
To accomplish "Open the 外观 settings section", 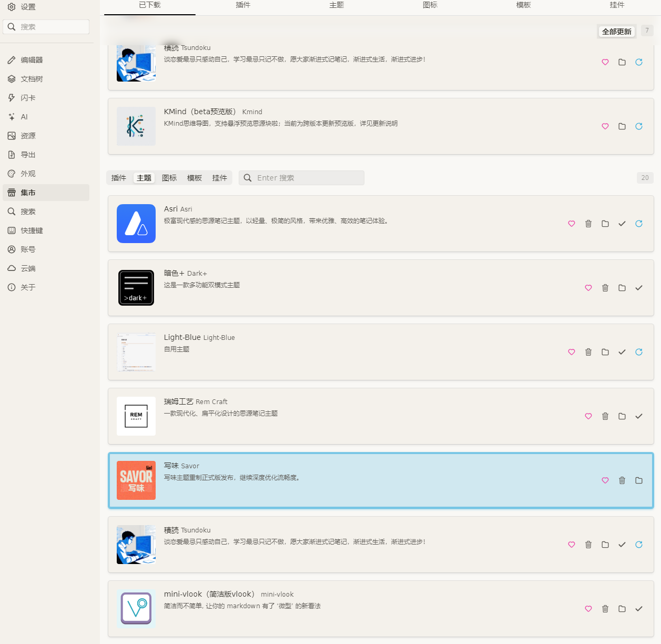I will click(x=46, y=174).
